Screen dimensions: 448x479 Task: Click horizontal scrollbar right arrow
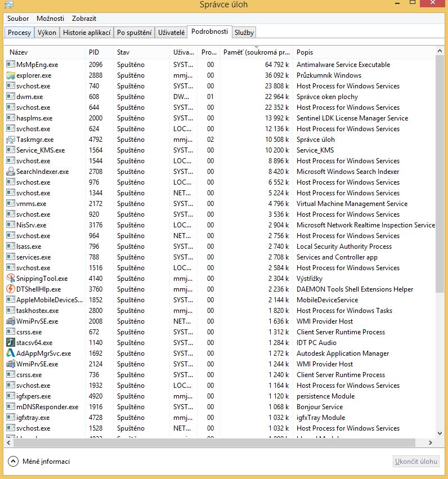431,442
